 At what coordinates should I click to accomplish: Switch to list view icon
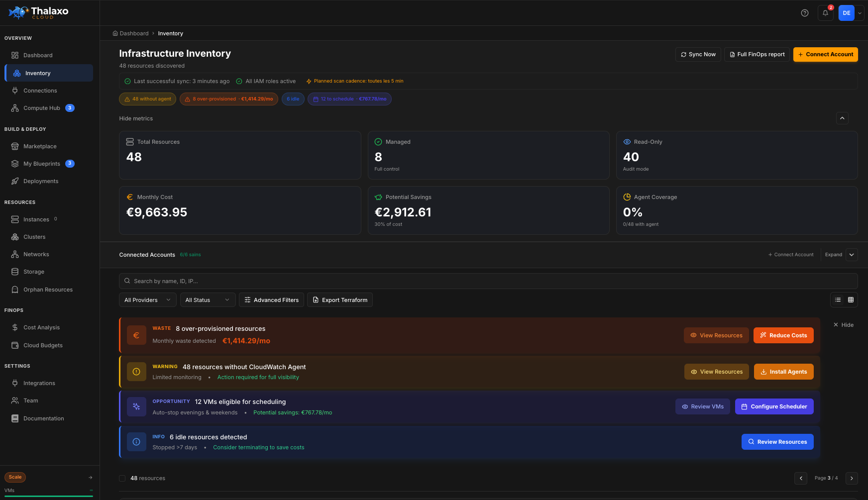(x=838, y=300)
